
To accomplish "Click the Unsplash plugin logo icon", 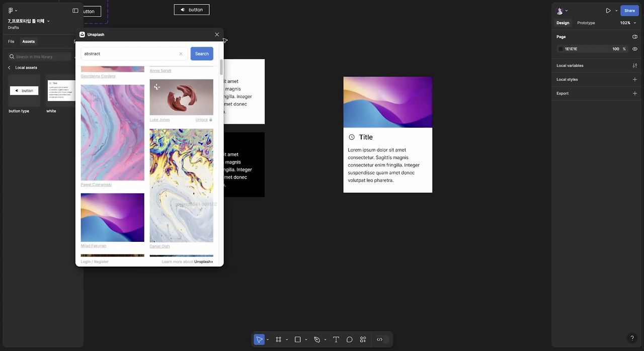I will point(83,35).
